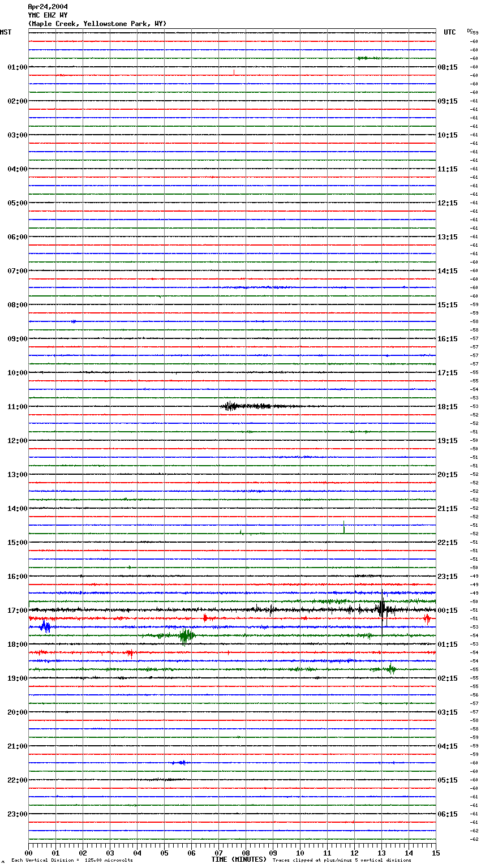Click the "00:15" UTC time label

tap(448, 610)
